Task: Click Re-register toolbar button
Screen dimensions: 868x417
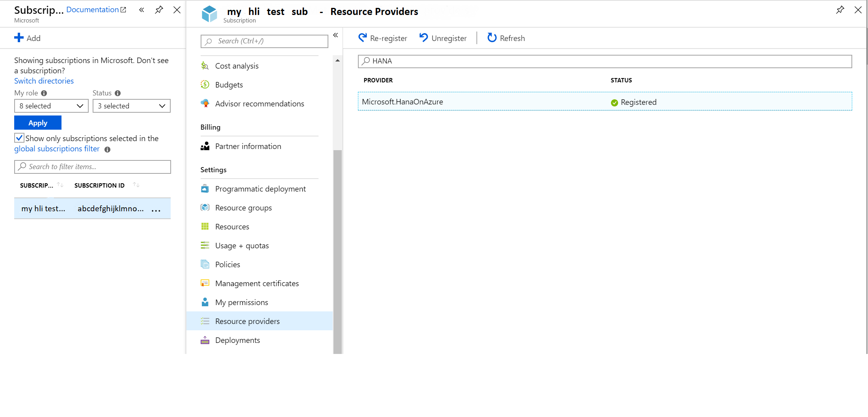Action: click(x=383, y=38)
